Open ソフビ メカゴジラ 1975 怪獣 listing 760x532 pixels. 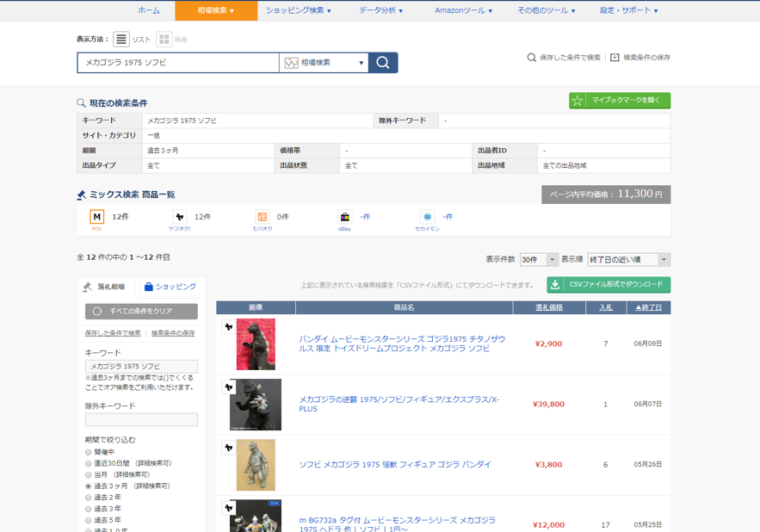click(395, 465)
